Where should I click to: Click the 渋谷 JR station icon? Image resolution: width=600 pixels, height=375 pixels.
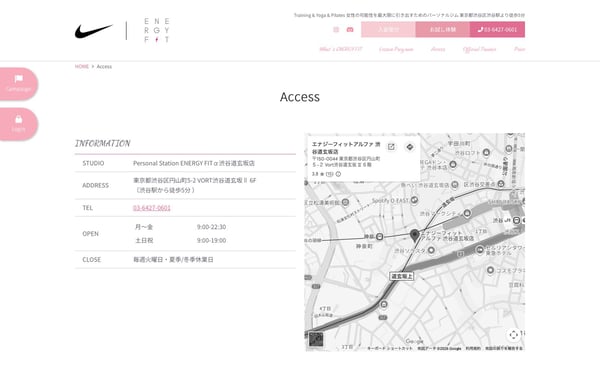coord(517,220)
